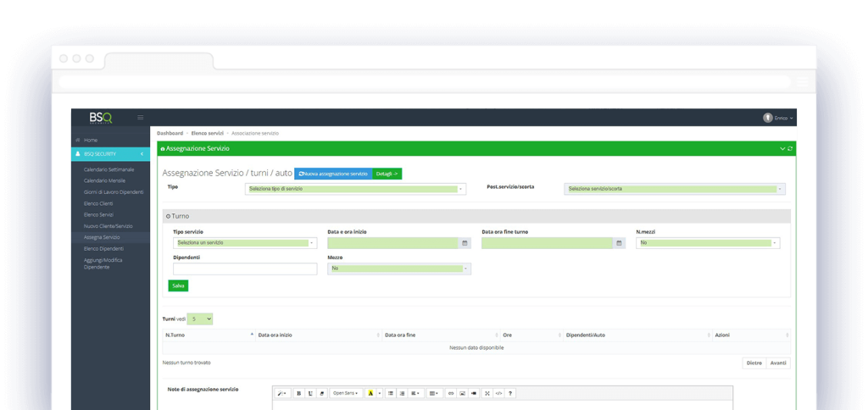The height and width of the screenshot is (410, 868).
Task: Click the refresh icon in the green panel header
Action: point(790,148)
